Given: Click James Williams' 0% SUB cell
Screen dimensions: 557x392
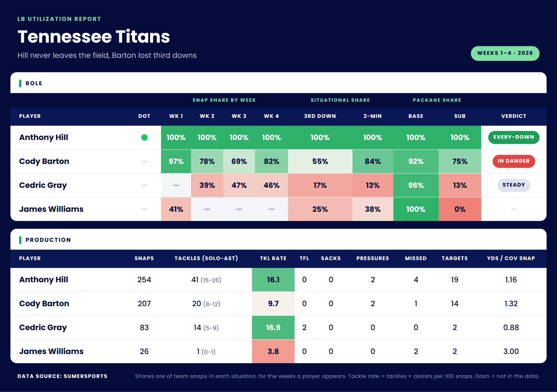Looking at the screenshot, I should click(x=460, y=209).
